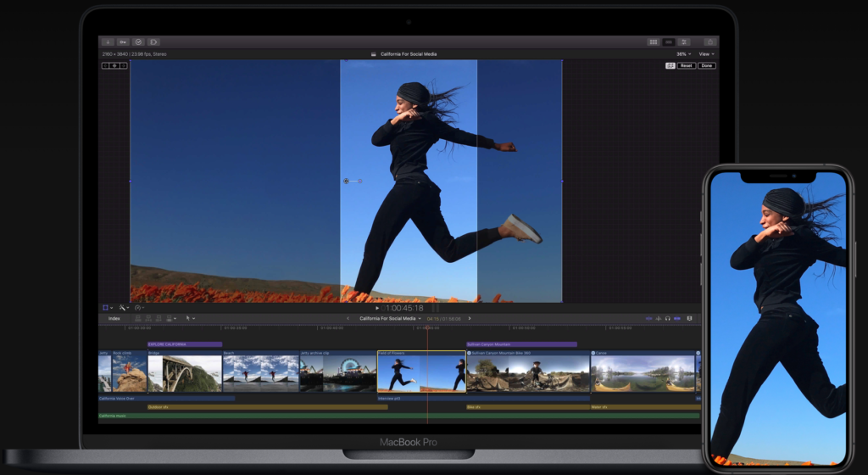The image size is (868, 475).
Task: Select the EXPLORE CALIFORNIA title clip
Action: 184,344
